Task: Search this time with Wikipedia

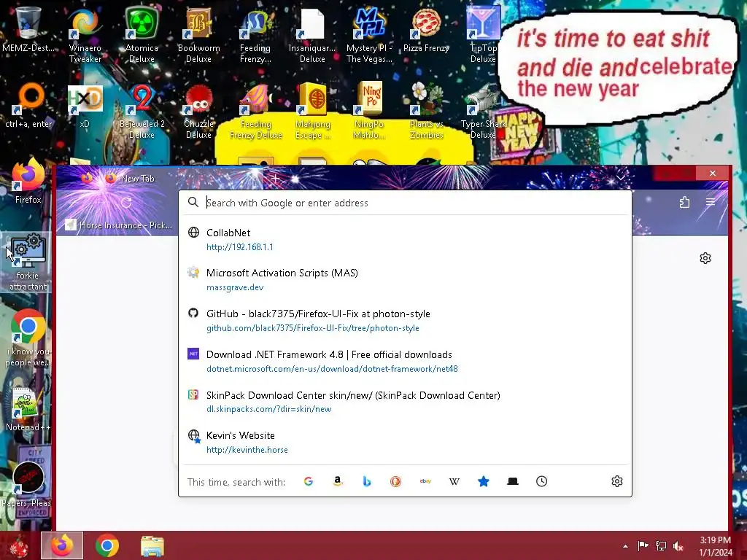Action: pyautogui.click(x=454, y=481)
